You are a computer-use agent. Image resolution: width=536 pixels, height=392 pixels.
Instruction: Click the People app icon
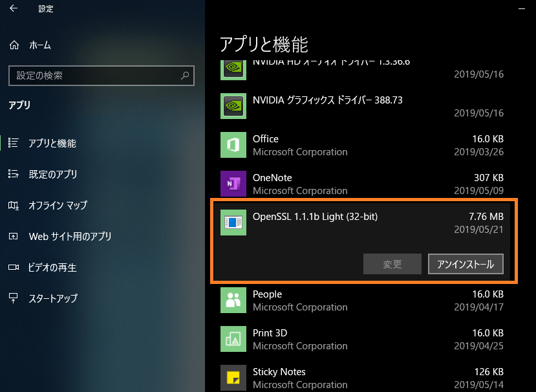point(233,300)
